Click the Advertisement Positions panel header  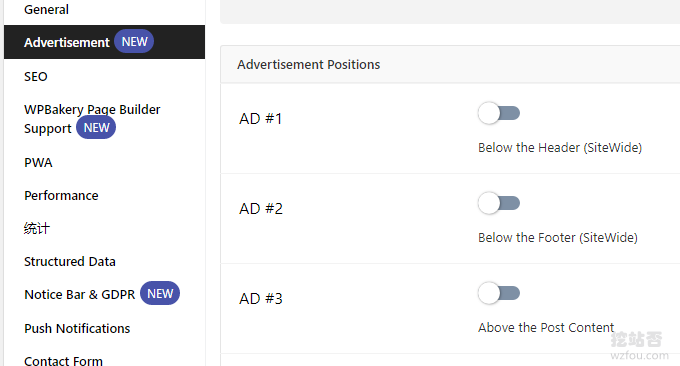450,64
